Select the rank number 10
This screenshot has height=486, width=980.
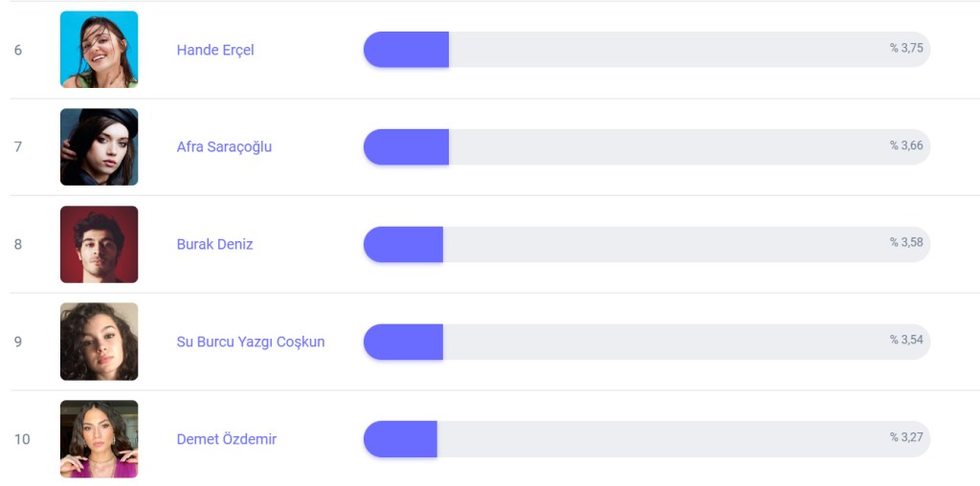(21, 439)
